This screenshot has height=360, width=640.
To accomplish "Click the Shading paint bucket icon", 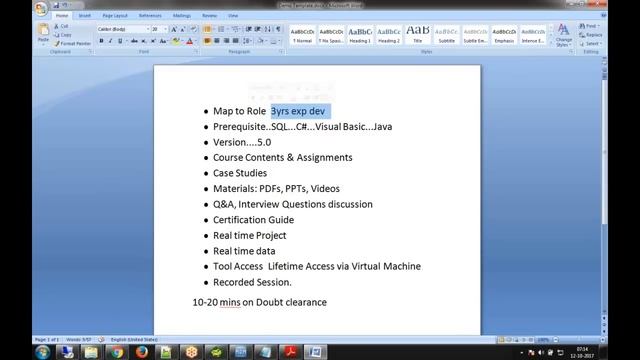I will click(261, 41).
